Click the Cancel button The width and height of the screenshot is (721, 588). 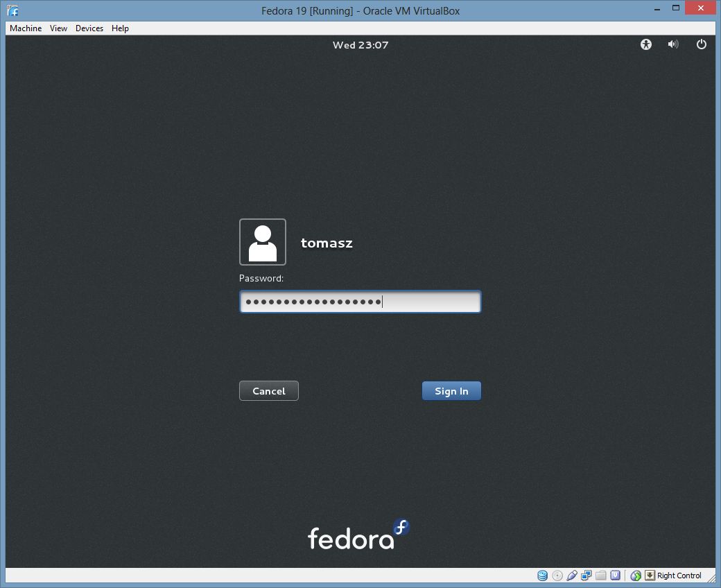coord(269,391)
